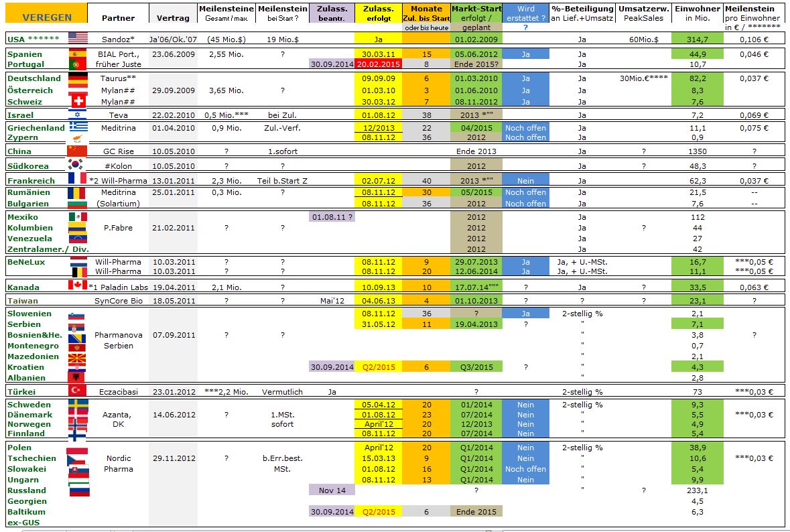This screenshot has width=790, height=532.
Task: Click the Bulgarian flag beside Bulgarien
Action: tap(76, 204)
